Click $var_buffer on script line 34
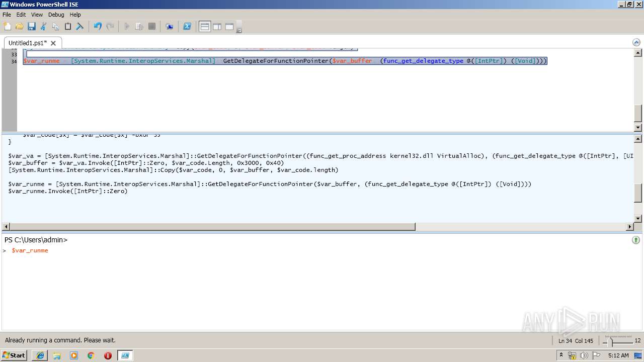644x362 pixels. pyautogui.click(x=352, y=61)
